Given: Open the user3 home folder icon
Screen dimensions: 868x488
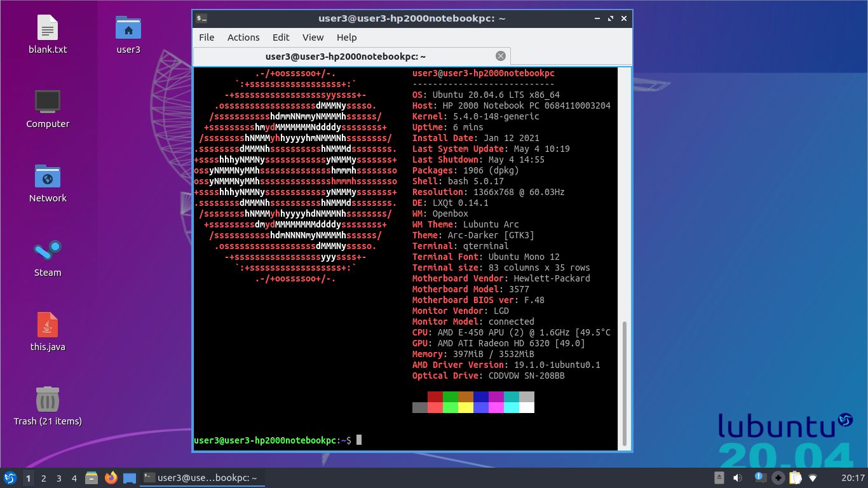Looking at the screenshot, I should (128, 29).
